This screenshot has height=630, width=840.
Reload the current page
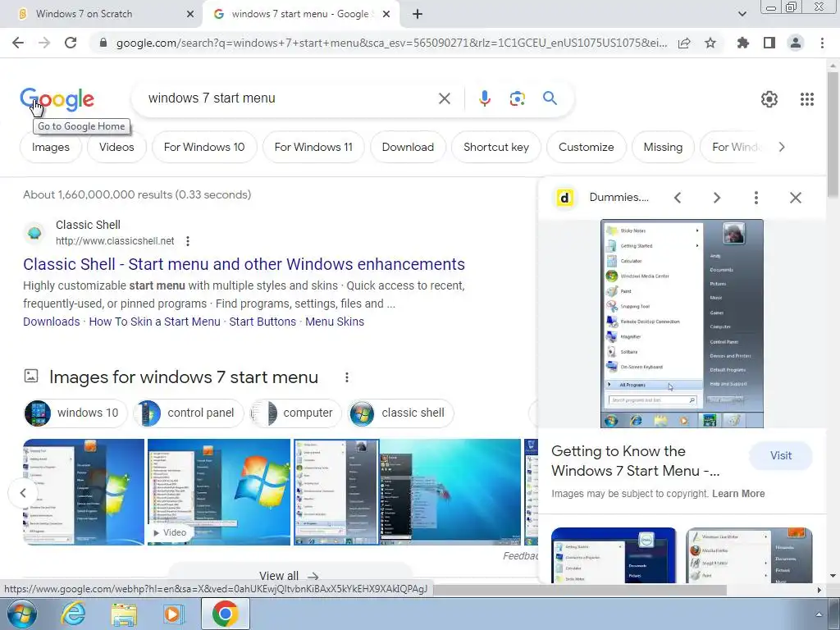[71, 43]
